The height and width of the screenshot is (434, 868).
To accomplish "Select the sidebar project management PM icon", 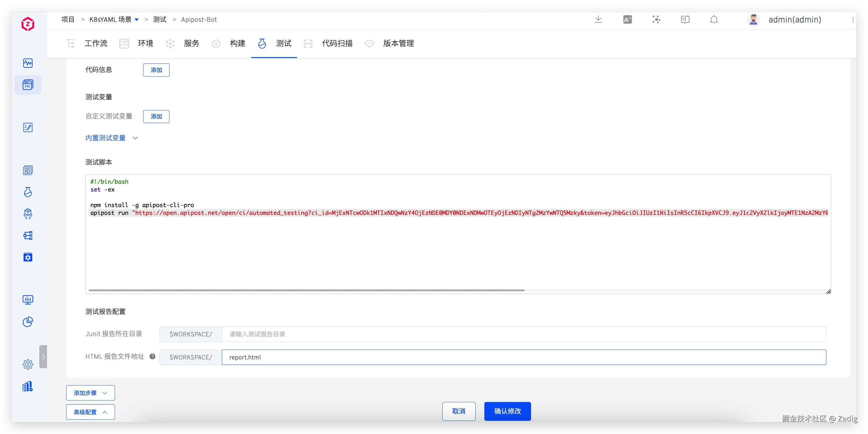I will click(28, 85).
